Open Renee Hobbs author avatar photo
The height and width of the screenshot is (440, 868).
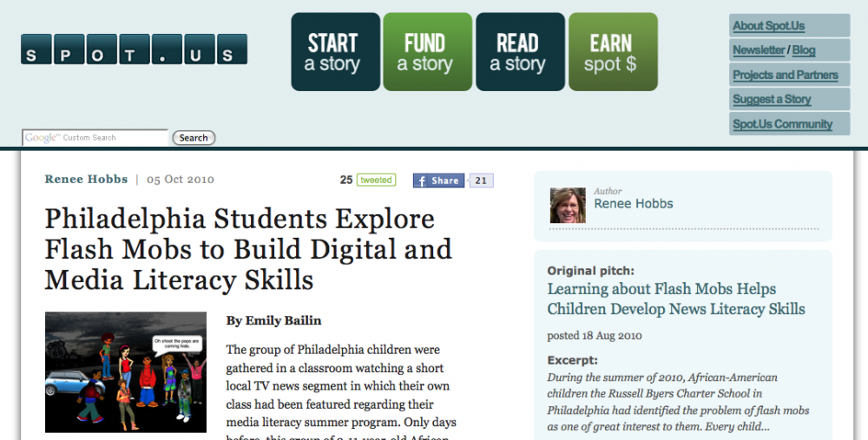tap(568, 205)
